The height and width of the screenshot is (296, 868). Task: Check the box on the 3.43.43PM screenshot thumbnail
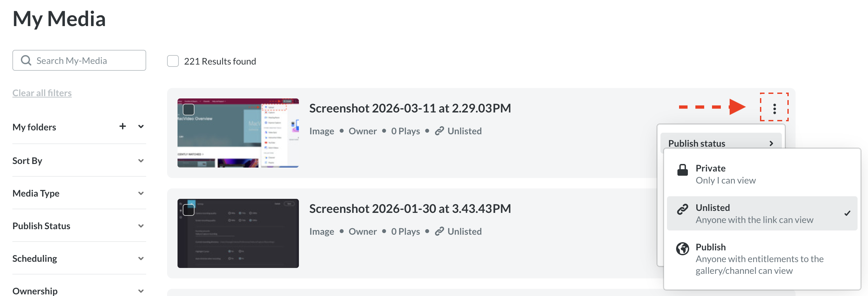pos(188,210)
